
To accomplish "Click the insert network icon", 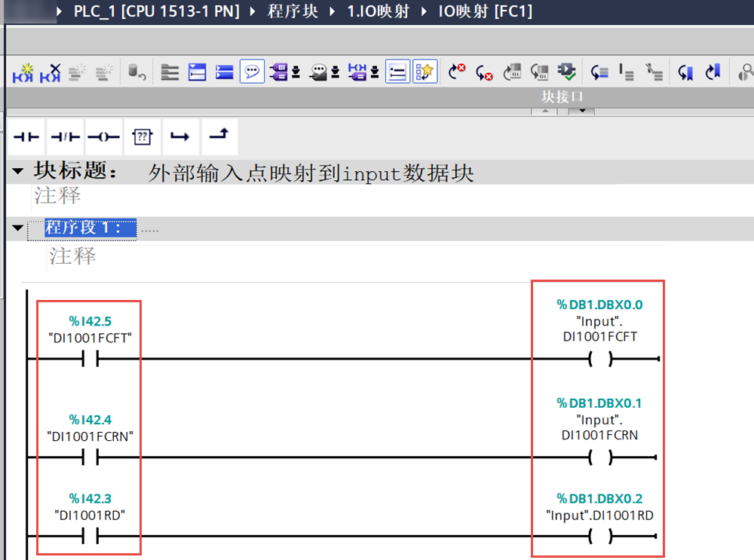I will (24, 72).
